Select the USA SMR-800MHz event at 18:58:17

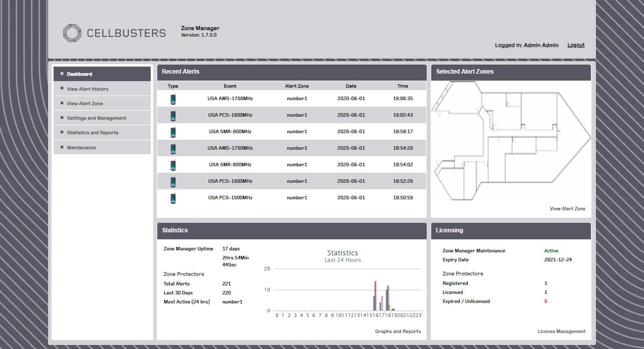point(230,132)
